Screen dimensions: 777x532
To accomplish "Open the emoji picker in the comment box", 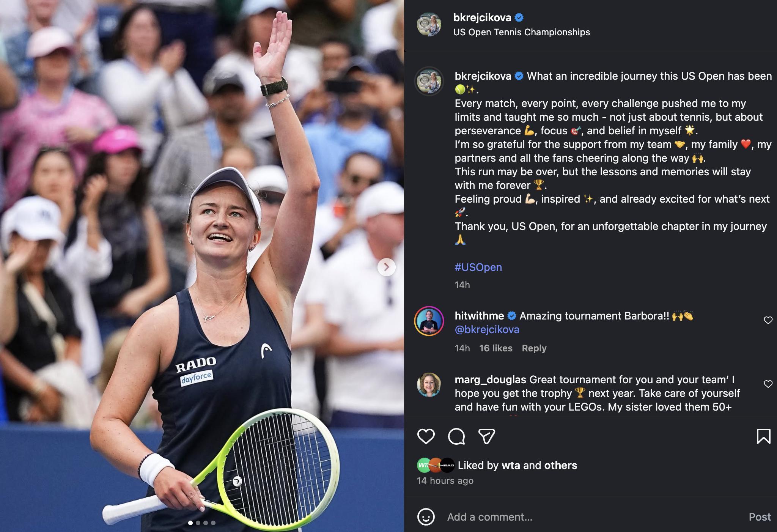I will (x=426, y=517).
